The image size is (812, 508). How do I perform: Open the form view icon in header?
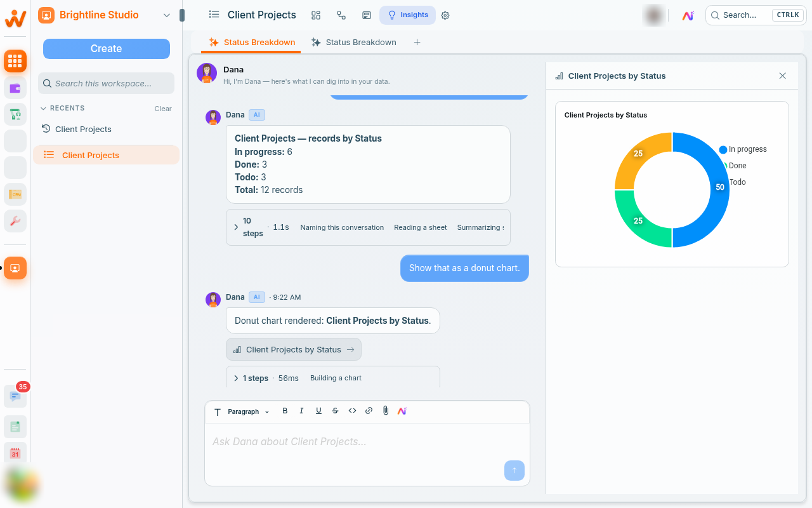(x=367, y=15)
